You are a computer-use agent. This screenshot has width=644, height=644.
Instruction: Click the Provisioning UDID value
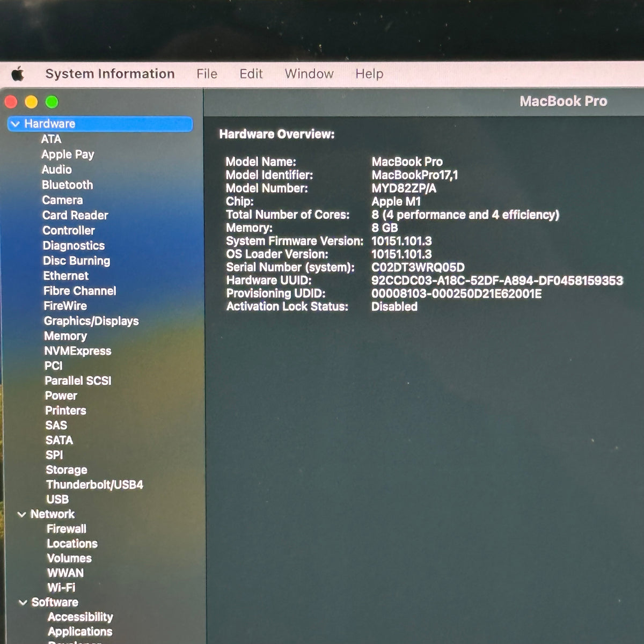point(456,294)
